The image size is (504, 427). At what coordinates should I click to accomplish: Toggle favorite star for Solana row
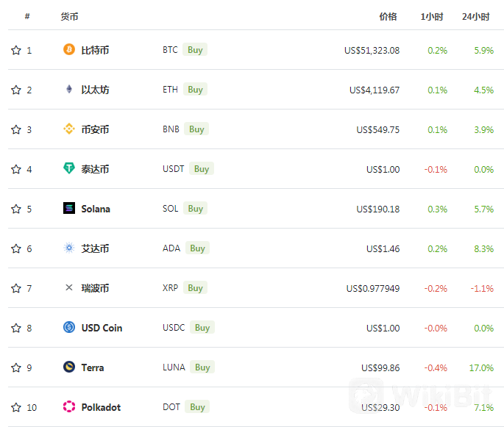coord(16,209)
